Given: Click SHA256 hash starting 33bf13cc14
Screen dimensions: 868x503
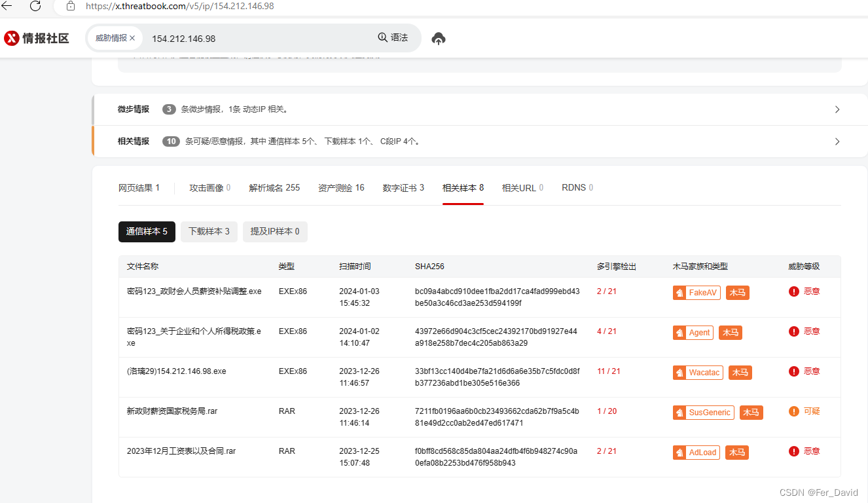Looking at the screenshot, I should coord(497,377).
